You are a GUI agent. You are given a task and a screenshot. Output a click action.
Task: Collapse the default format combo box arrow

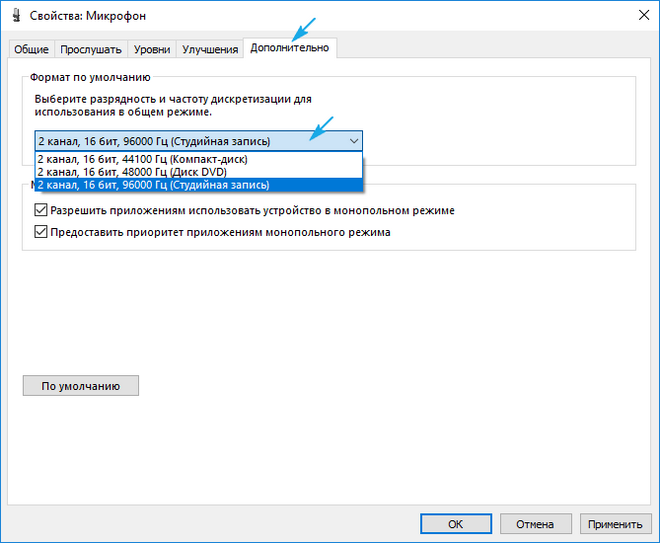(x=354, y=141)
